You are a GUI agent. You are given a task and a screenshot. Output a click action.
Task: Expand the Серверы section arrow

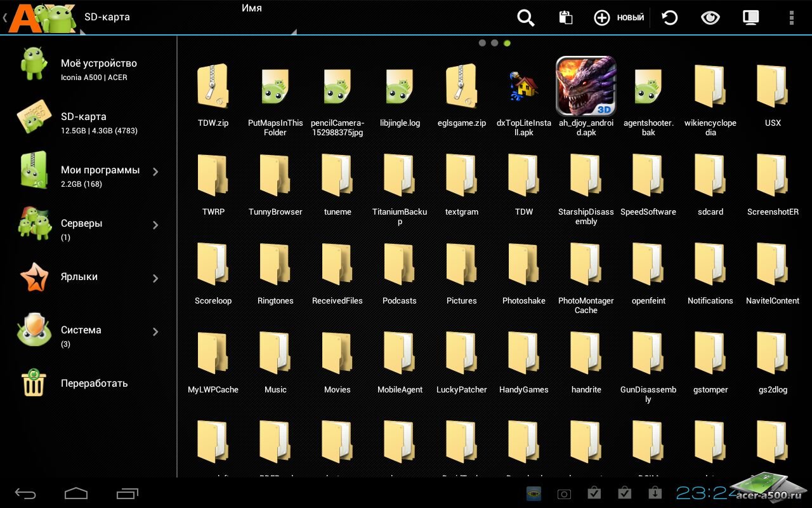155,225
